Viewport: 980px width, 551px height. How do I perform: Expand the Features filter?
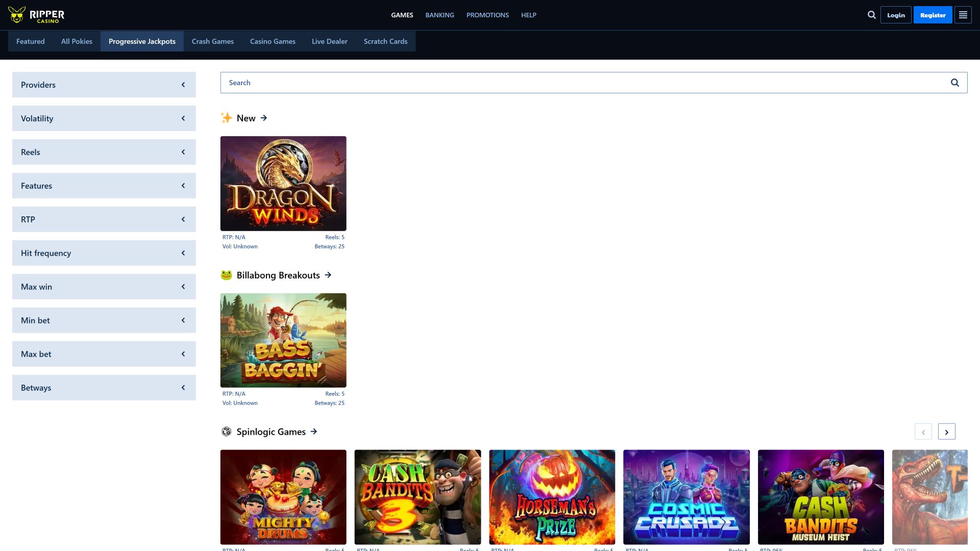(104, 186)
